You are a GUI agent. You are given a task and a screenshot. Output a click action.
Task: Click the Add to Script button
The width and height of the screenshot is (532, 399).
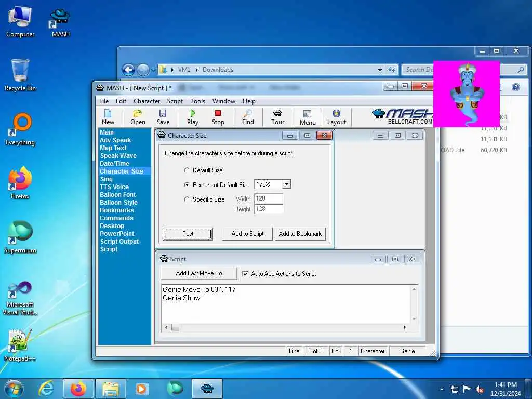click(x=247, y=234)
